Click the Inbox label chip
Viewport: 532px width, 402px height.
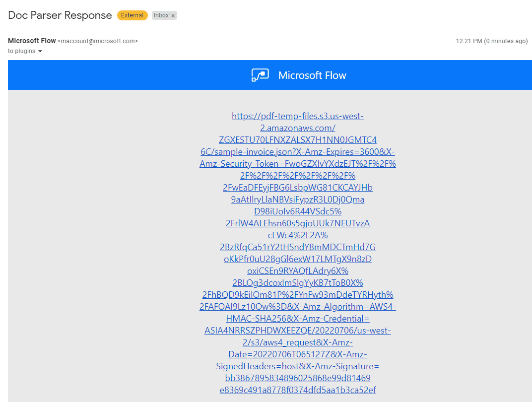164,15
